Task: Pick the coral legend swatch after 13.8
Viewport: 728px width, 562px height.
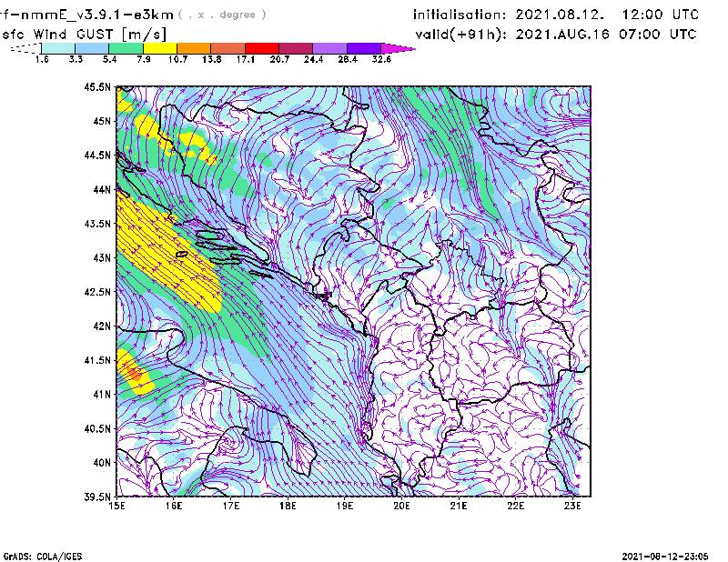Action: [x=228, y=48]
